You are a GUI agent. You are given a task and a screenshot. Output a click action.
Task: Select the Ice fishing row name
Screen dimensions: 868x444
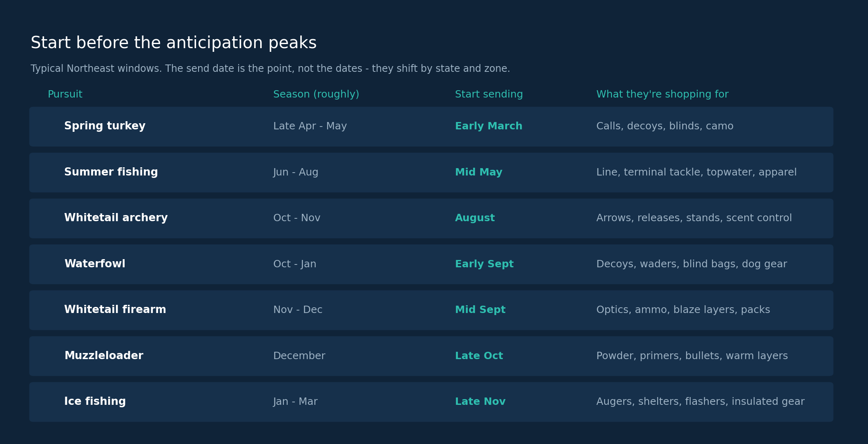(95, 402)
